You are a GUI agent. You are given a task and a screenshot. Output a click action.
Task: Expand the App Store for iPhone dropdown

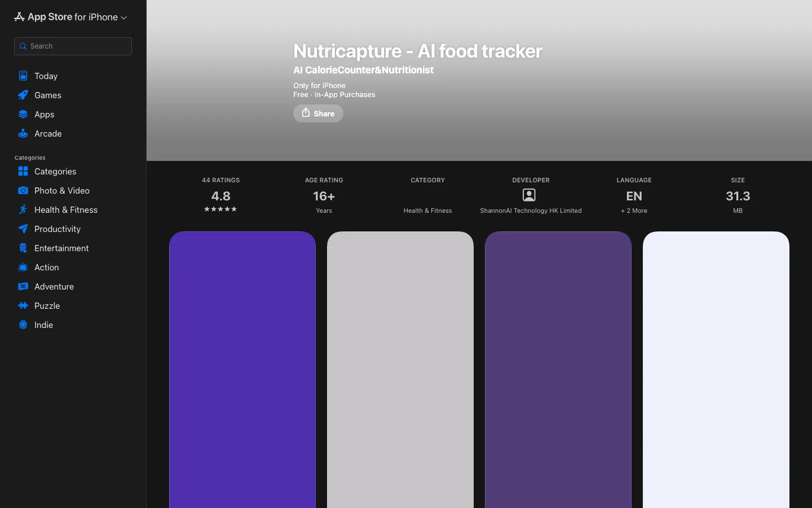(x=71, y=17)
